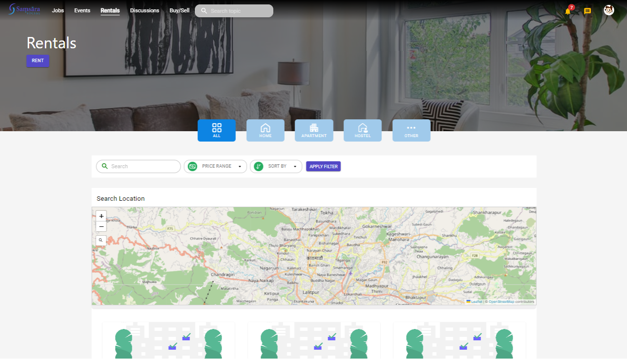Click Madhyapur Thimi label on the map
Viewport: 627px width, 364px height.
377,289
